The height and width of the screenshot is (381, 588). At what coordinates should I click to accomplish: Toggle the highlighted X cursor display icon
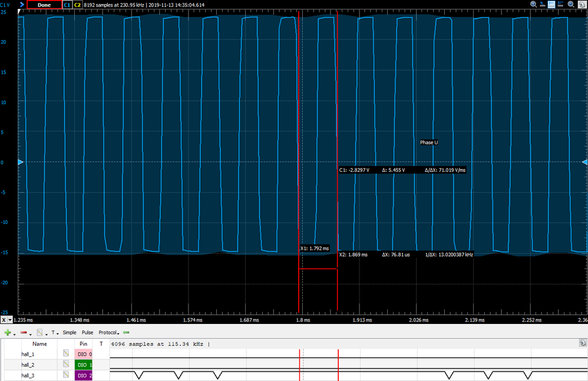pos(551,4)
